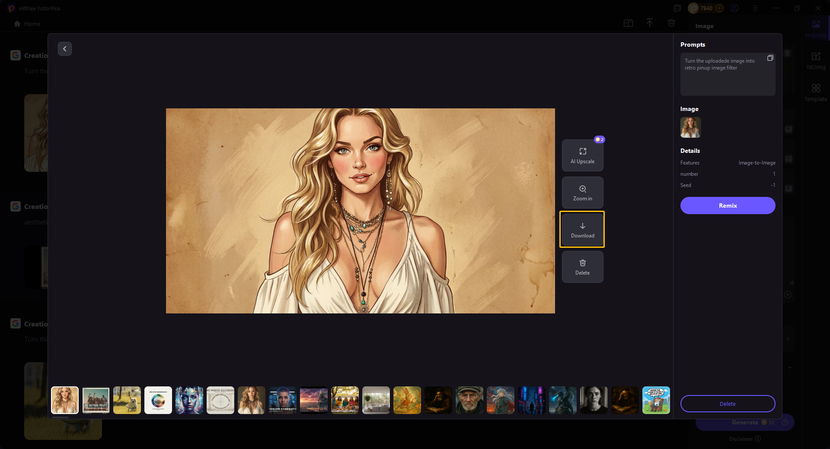The image size is (830, 449).
Task: Select the sunset landscape thumbnail
Action: tap(314, 400)
